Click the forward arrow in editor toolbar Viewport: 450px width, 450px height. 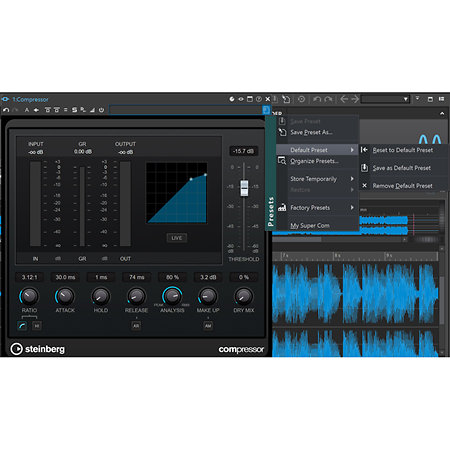point(355,99)
